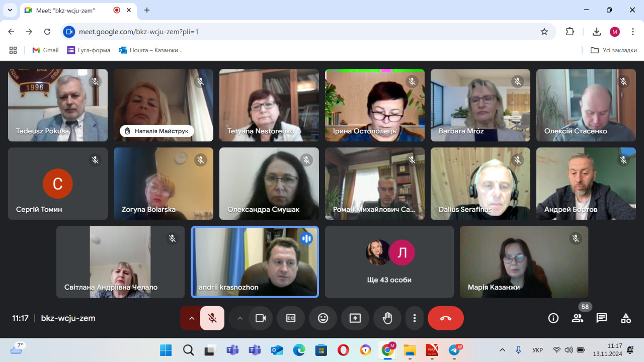This screenshot has width=644, height=362.
Task: Click the address bar with meet.google.com URL
Action: tap(308, 32)
